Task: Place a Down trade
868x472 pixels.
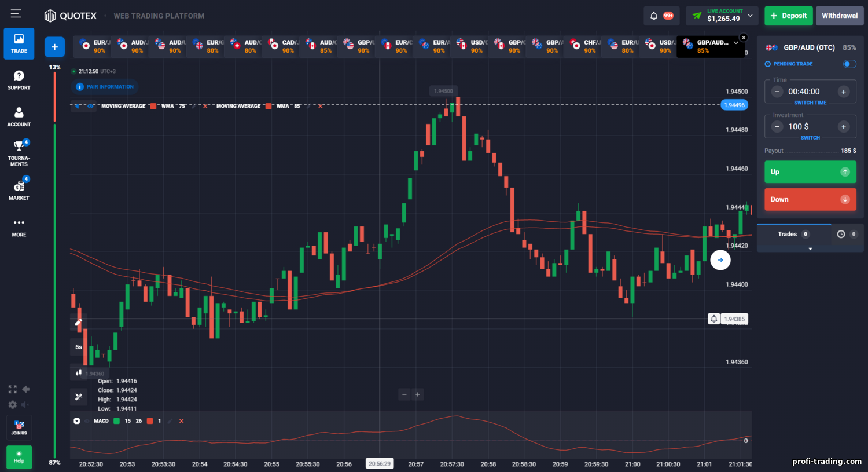Action: point(810,199)
